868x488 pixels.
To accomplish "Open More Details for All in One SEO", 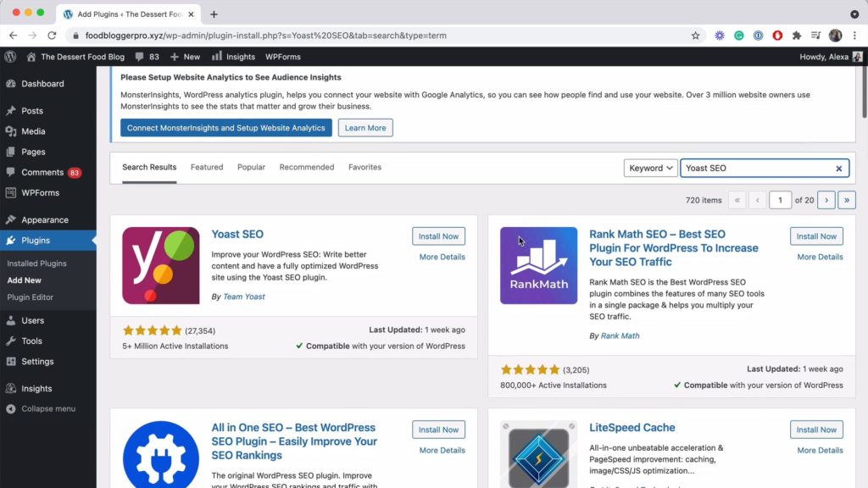I will (x=442, y=451).
